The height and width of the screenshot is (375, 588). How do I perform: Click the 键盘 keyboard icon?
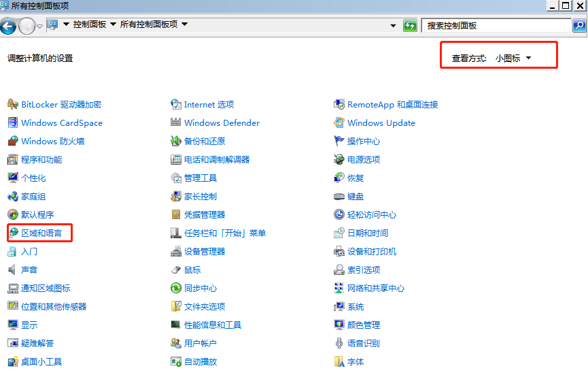coord(339,197)
